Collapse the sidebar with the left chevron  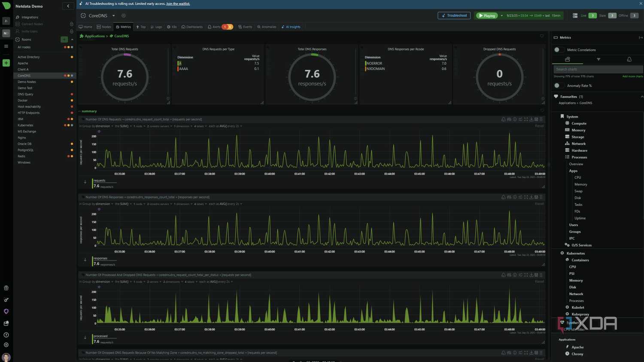tap(68, 6)
